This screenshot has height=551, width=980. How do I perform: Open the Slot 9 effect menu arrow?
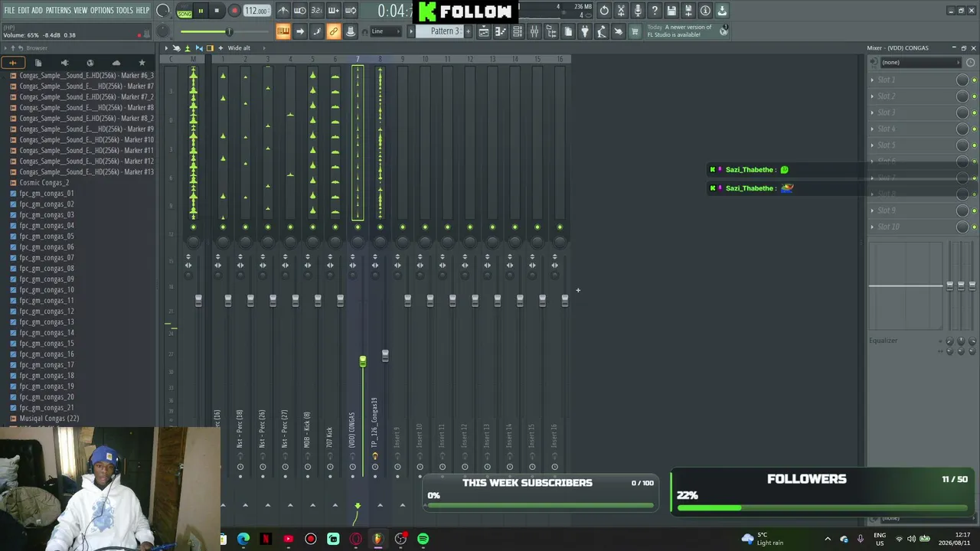coord(872,210)
